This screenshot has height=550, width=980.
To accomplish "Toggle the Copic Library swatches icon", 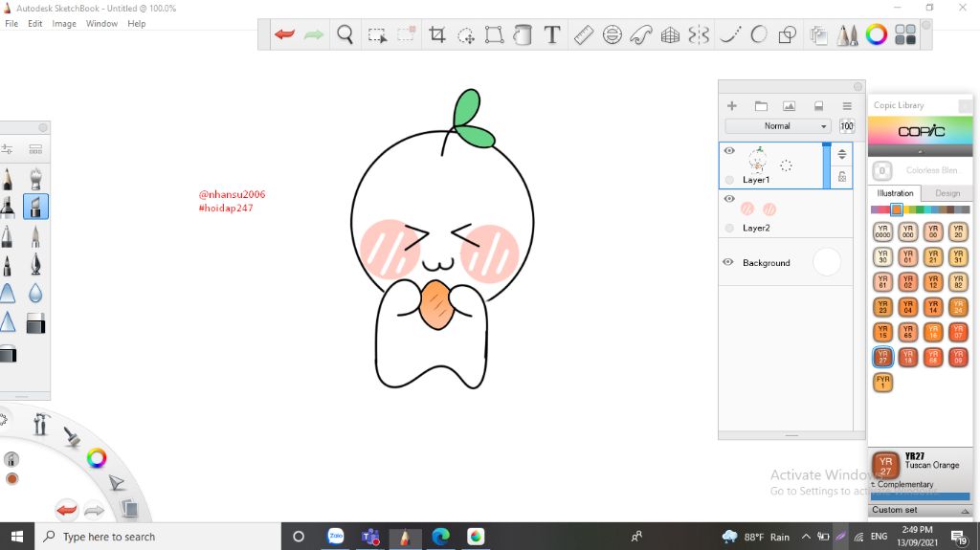I will pos(905,34).
